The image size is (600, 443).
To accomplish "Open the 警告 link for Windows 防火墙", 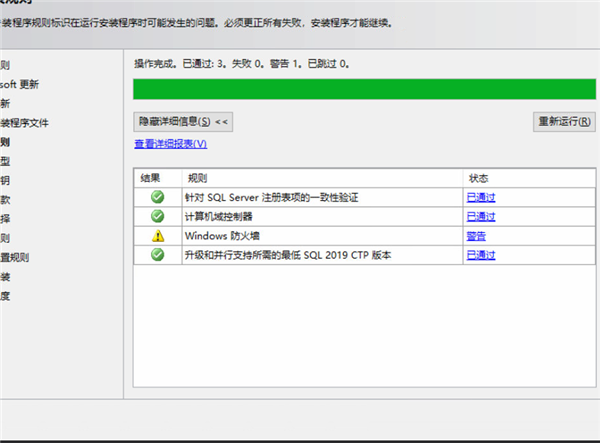I will (x=475, y=236).
